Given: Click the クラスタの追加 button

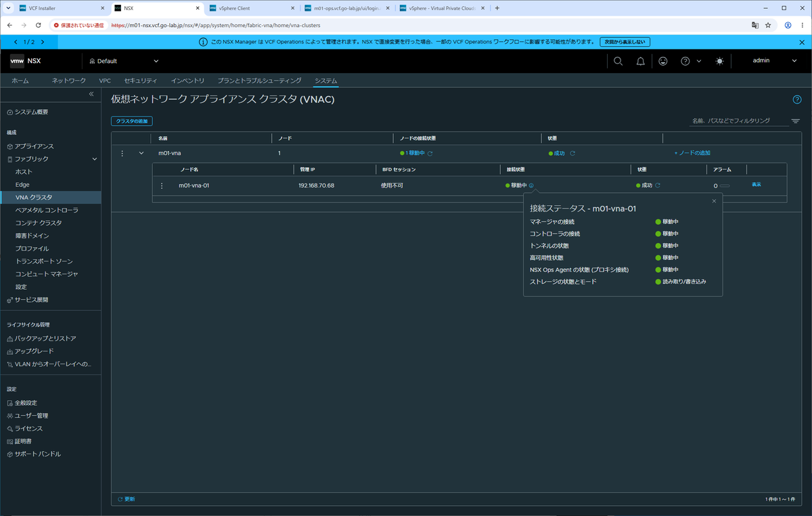Looking at the screenshot, I should coord(132,121).
